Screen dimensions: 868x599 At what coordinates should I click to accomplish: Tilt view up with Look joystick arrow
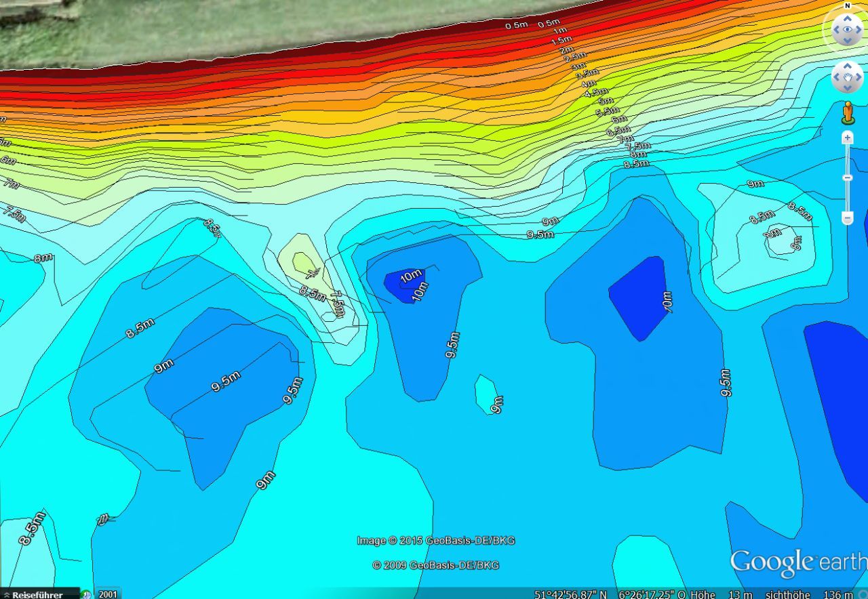point(847,18)
